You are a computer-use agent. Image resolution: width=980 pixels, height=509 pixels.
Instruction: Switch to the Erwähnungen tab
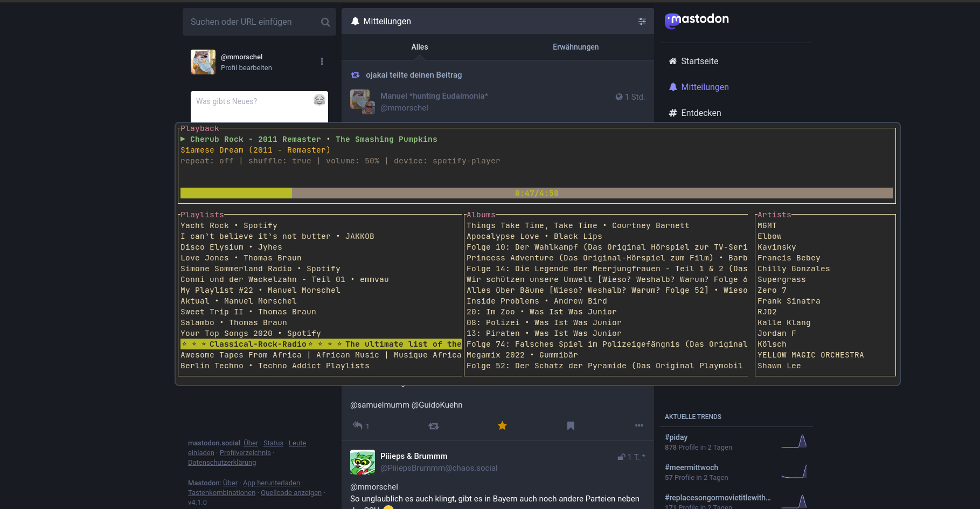pyautogui.click(x=576, y=47)
